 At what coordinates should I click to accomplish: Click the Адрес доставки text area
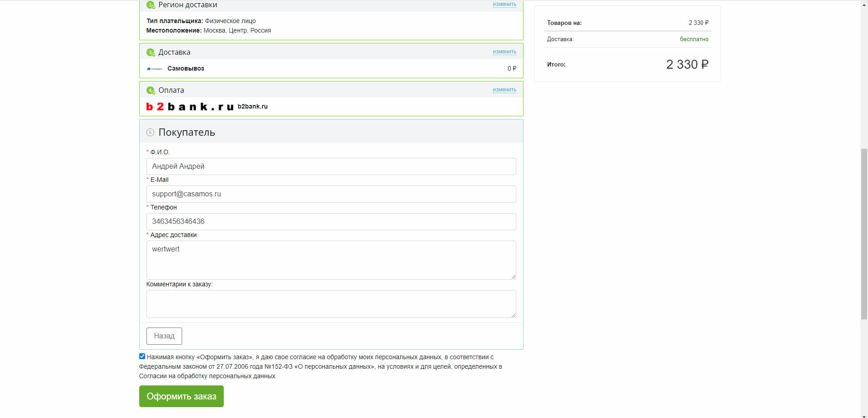331,260
